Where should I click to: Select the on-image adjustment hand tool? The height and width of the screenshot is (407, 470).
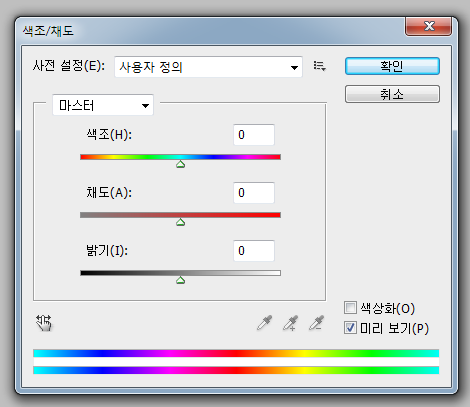44,323
